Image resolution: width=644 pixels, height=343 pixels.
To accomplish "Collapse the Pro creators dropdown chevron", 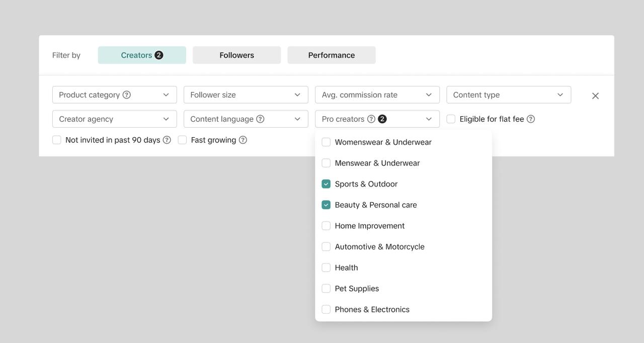I will click(429, 119).
